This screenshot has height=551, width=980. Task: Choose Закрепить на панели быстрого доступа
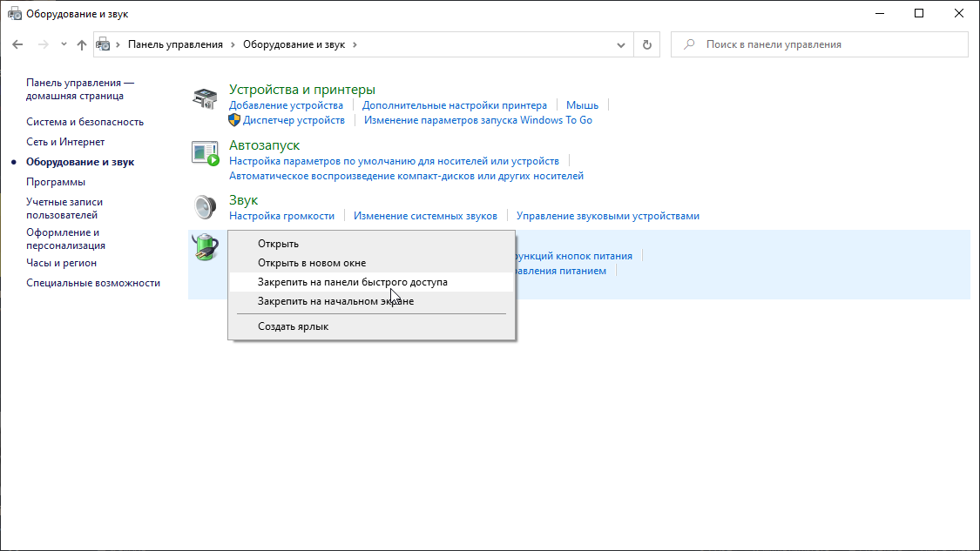tap(353, 282)
